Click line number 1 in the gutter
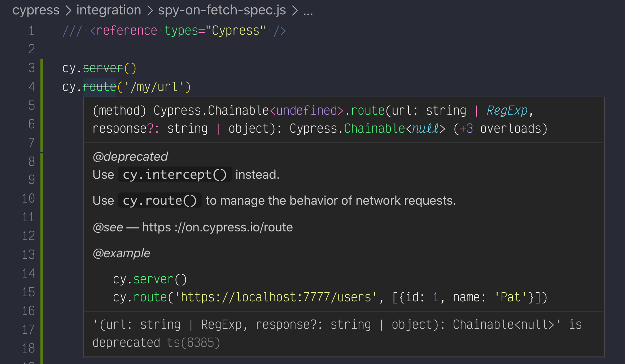 pos(32,30)
